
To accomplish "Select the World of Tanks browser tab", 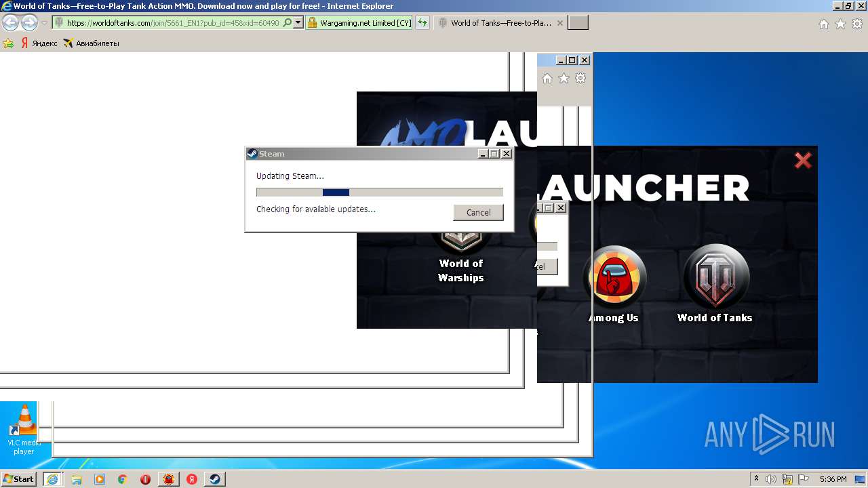I will pyautogui.click(x=500, y=22).
